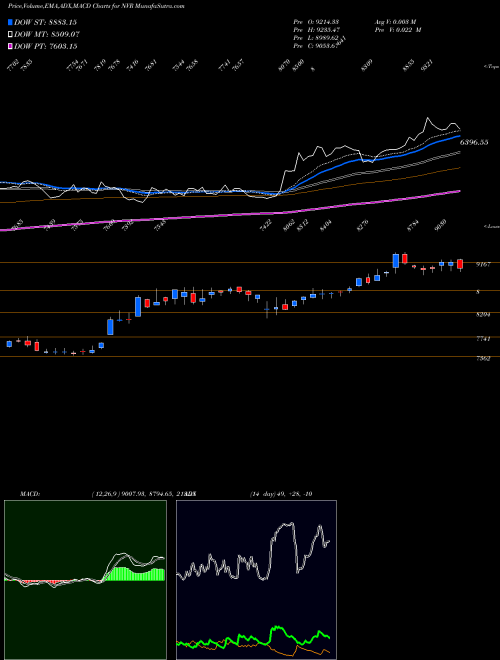This screenshot has height=660, width=500.
Task: Click the tallest blue candlestick near 9167 line
Action: [x=396, y=261]
